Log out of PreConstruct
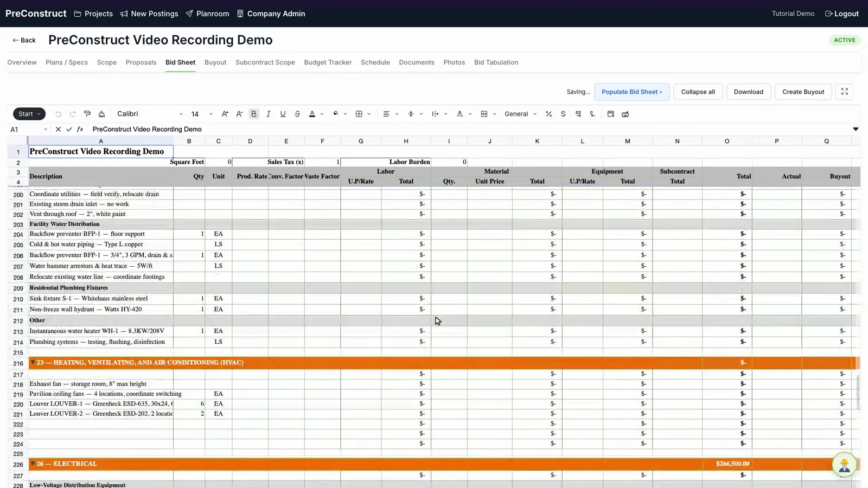This screenshot has height=488, width=868. 842,14
